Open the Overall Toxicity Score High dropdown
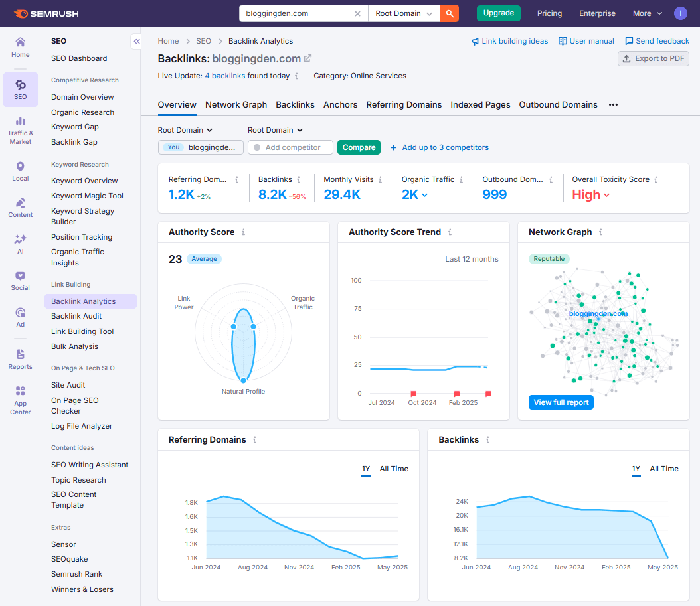700x606 pixels. click(588, 194)
